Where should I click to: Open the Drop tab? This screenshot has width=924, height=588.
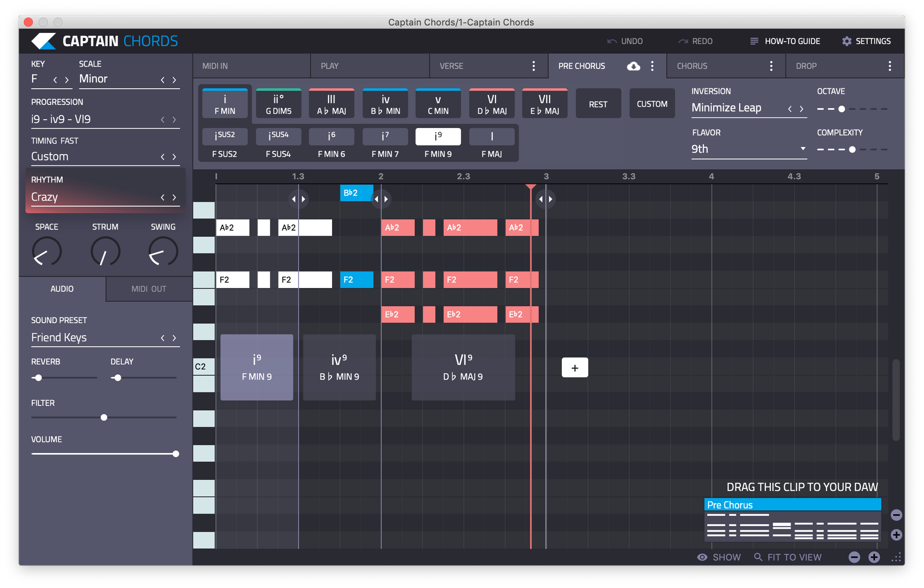click(x=806, y=66)
